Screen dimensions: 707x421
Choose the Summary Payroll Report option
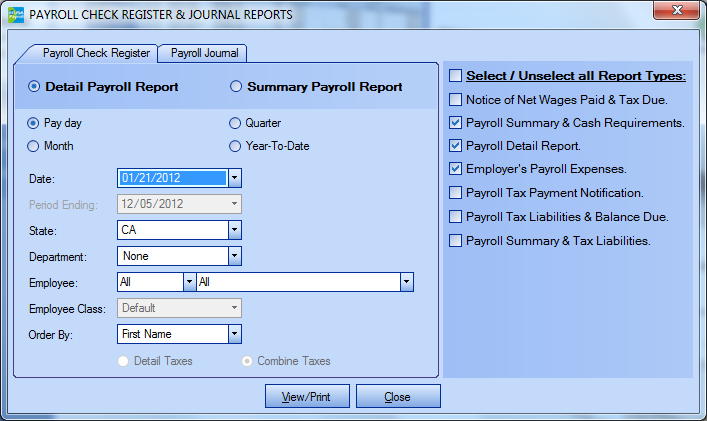(x=237, y=87)
